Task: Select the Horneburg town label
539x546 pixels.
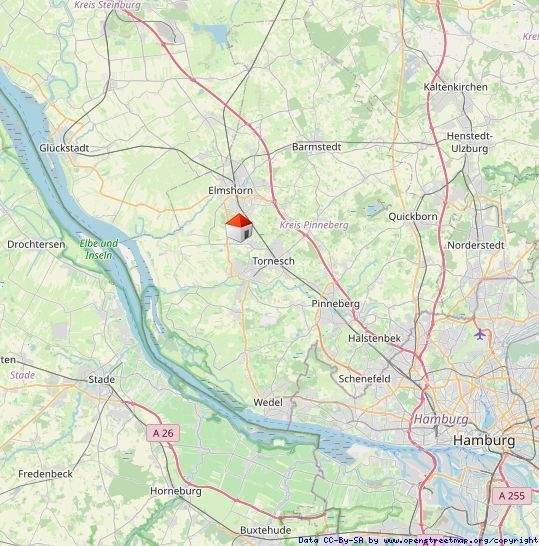Action: point(176,491)
